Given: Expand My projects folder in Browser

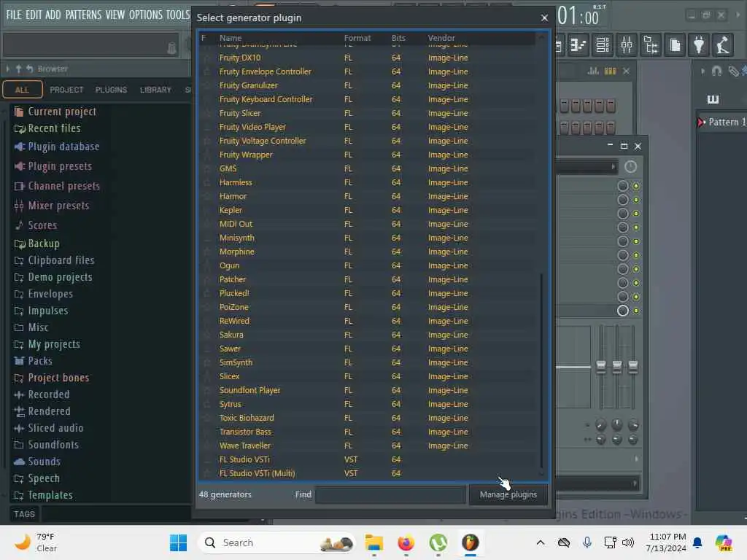Looking at the screenshot, I should click(x=47, y=344).
